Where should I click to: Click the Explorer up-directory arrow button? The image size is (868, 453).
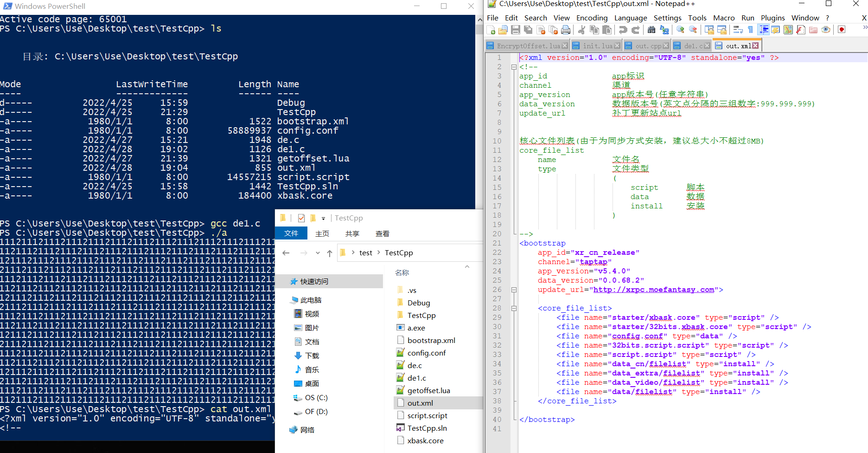pyautogui.click(x=330, y=253)
